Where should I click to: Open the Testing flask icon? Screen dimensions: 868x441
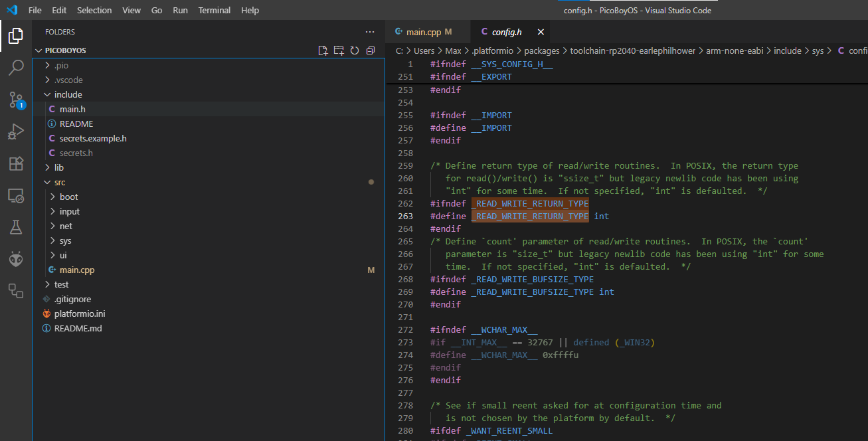click(x=16, y=227)
